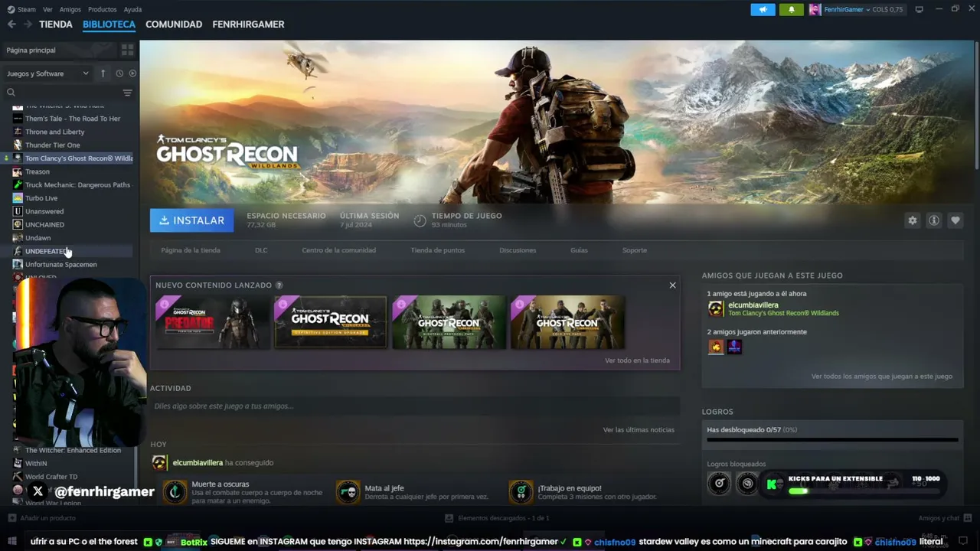Open the FENRHIRGAMER profile tab

[x=248, y=24]
